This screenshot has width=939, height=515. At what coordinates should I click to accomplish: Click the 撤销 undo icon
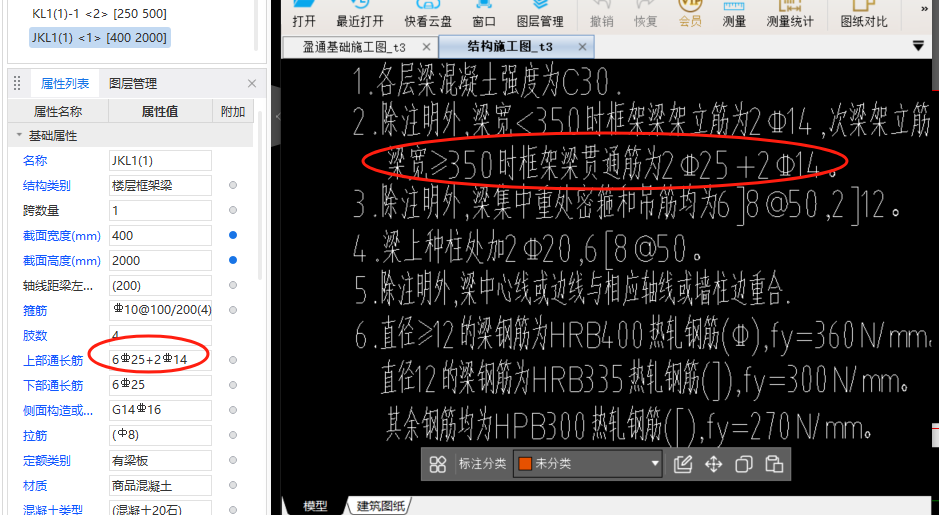601,14
